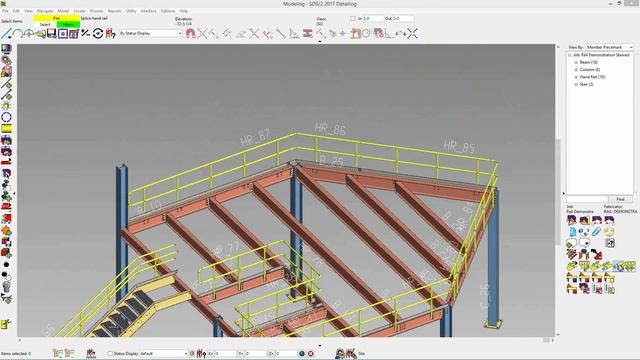Click the red beam section icon in toolbar

click(x=308, y=33)
